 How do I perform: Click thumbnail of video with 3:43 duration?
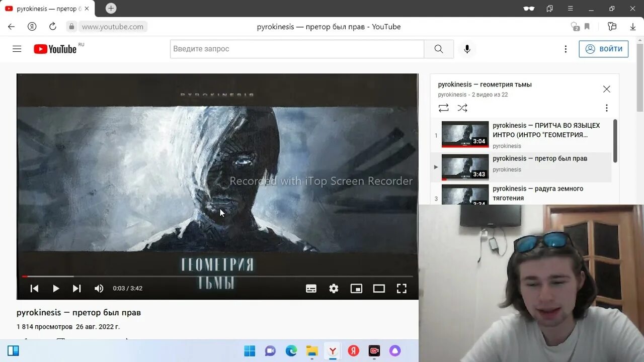(x=465, y=167)
